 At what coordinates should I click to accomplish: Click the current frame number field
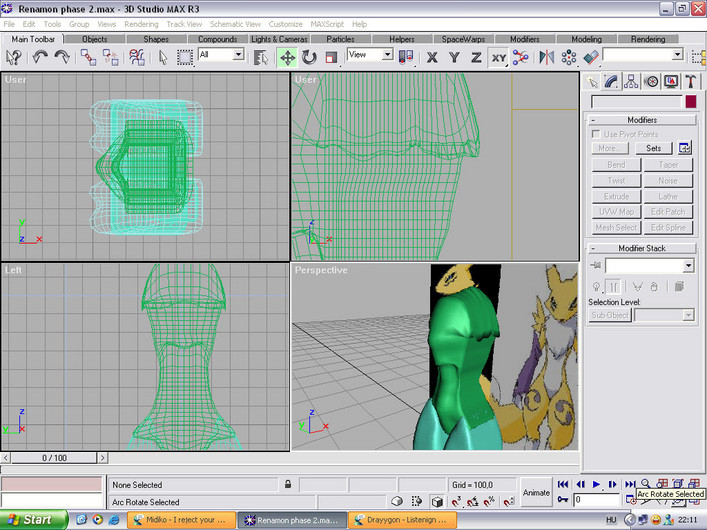[x=596, y=499]
